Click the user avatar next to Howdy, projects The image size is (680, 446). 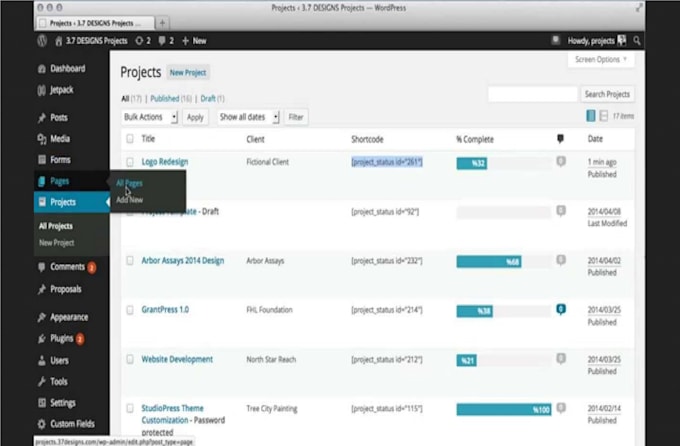coord(622,40)
